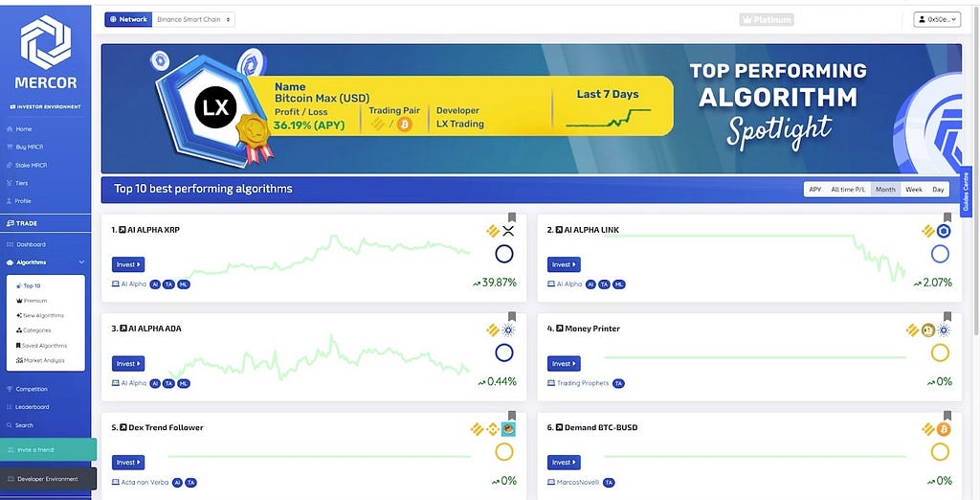This screenshot has height=500, width=980.
Task: Click the Chainlink icon on AI ALPHA LINK
Action: pos(944,232)
